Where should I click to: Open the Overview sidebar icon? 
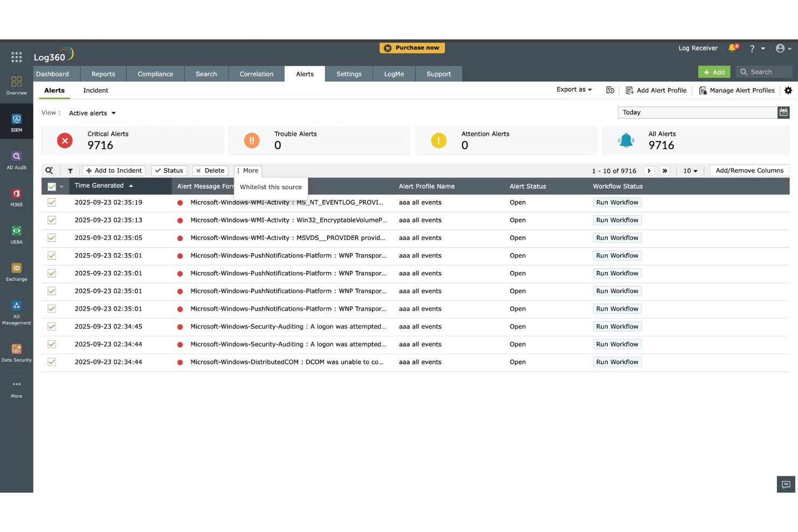pyautogui.click(x=17, y=86)
